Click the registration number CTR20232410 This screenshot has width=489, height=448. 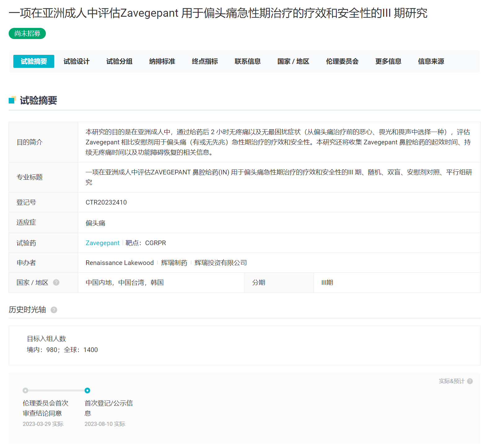click(x=106, y=202)
